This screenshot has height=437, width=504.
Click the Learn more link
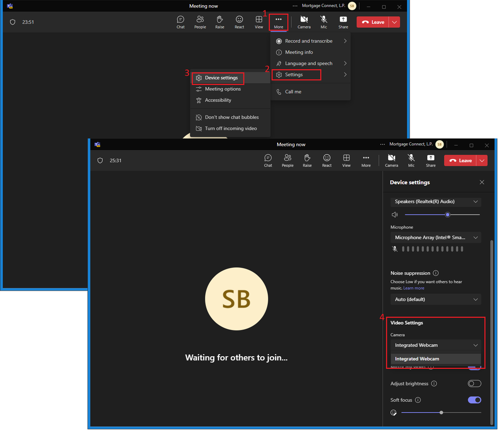click(414, 288)
